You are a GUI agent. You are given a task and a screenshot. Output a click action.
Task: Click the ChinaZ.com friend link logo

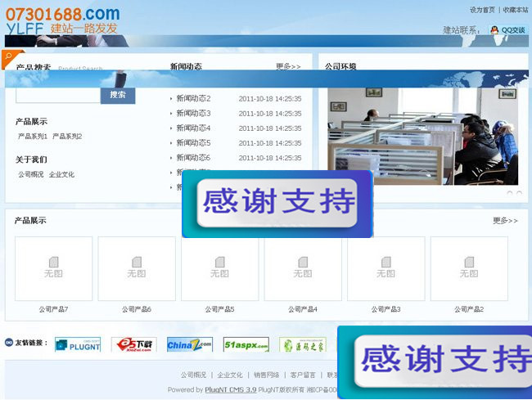190,344
